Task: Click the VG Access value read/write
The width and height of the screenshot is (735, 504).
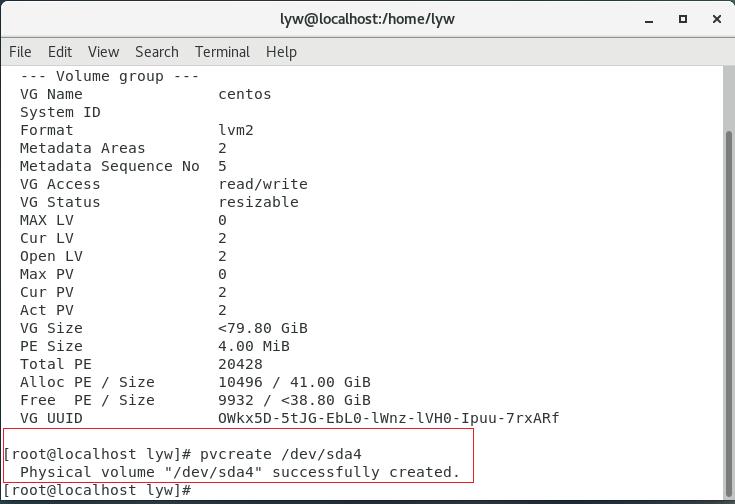Action: pyautogui.click(x=263, y=184)
